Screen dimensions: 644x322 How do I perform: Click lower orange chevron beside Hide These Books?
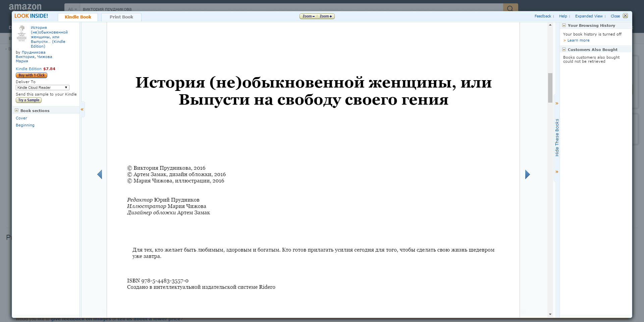pos(557,172)
